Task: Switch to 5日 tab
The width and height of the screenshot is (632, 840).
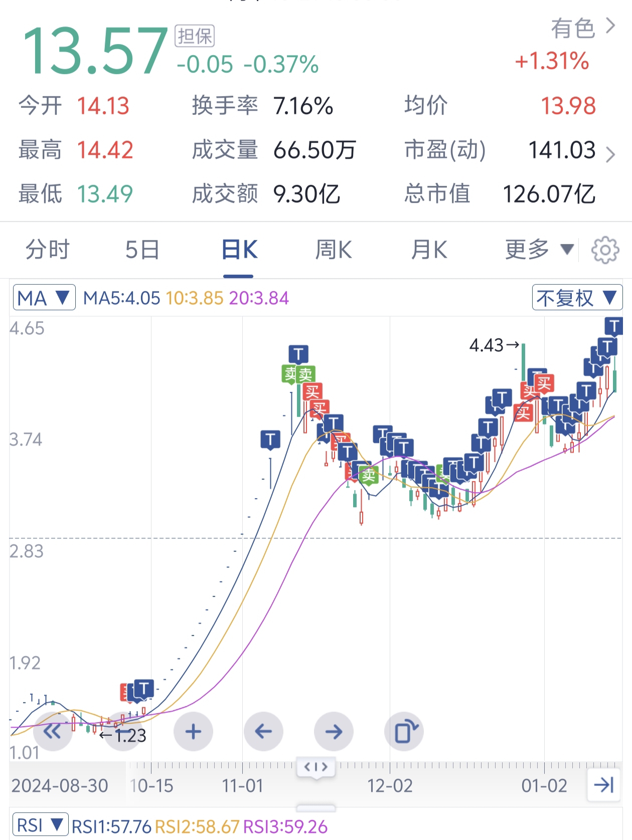Action: [x=142, y=249]
